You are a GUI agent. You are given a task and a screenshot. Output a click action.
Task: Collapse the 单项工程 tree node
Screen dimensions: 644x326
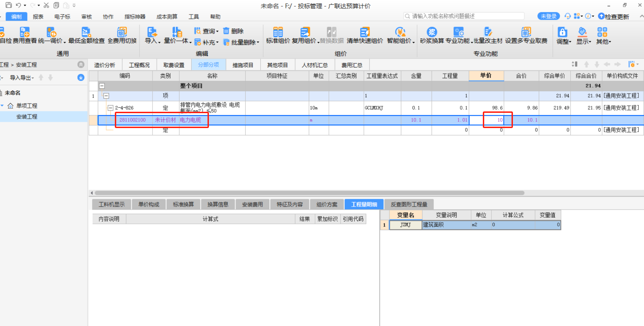coord(2,106)
